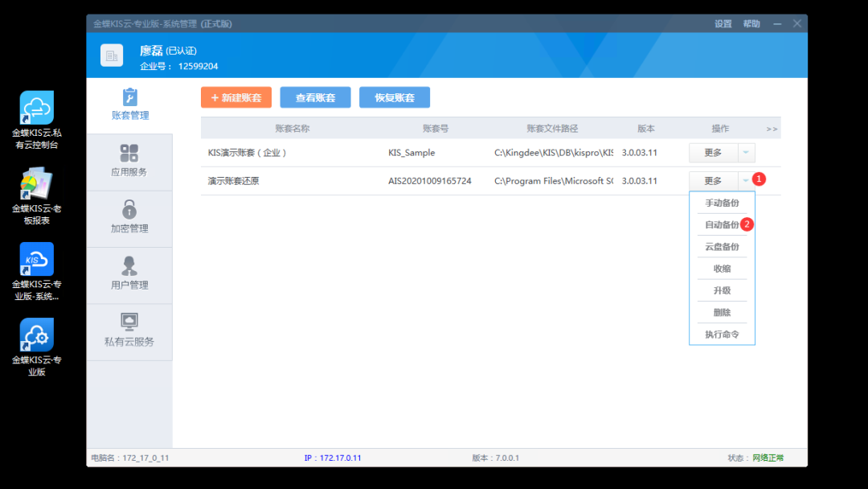Click the KIS_Sample account number cell
Screen dimensions: 868x489
411,153
